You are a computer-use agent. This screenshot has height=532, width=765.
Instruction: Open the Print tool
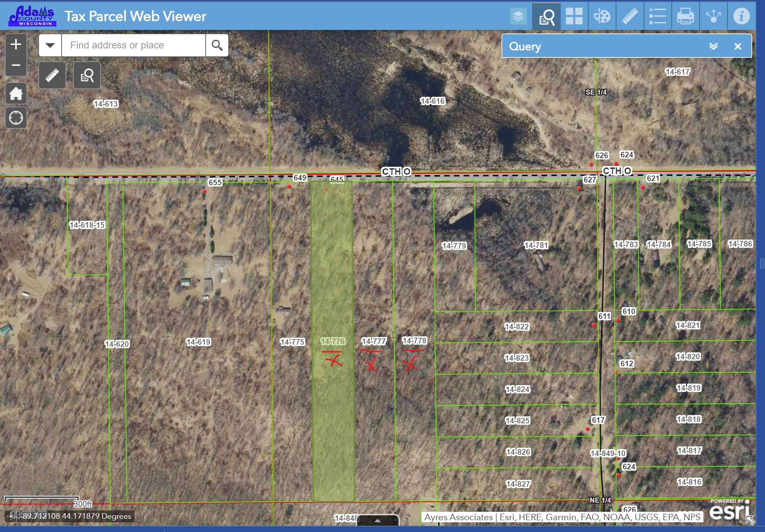(x=686, y=16)
